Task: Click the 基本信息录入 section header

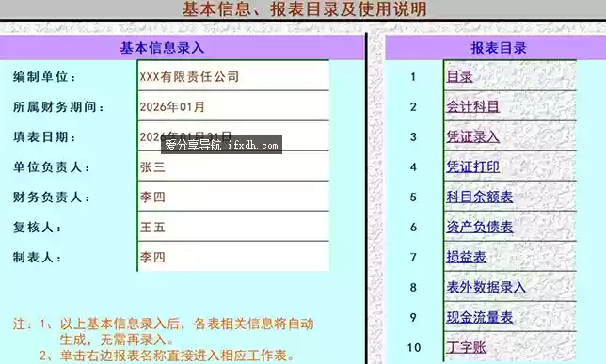Action: tap(162, 48)
